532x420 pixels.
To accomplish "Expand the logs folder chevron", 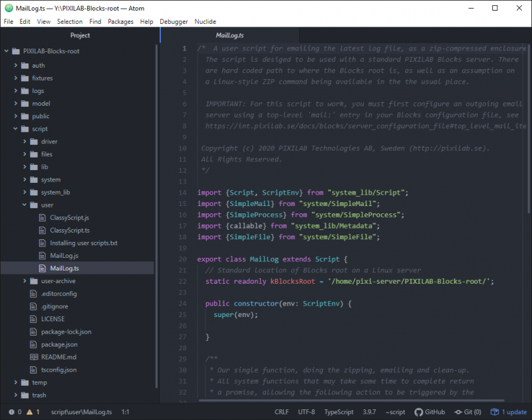I will pyautogui.click(x=15, y=90).
